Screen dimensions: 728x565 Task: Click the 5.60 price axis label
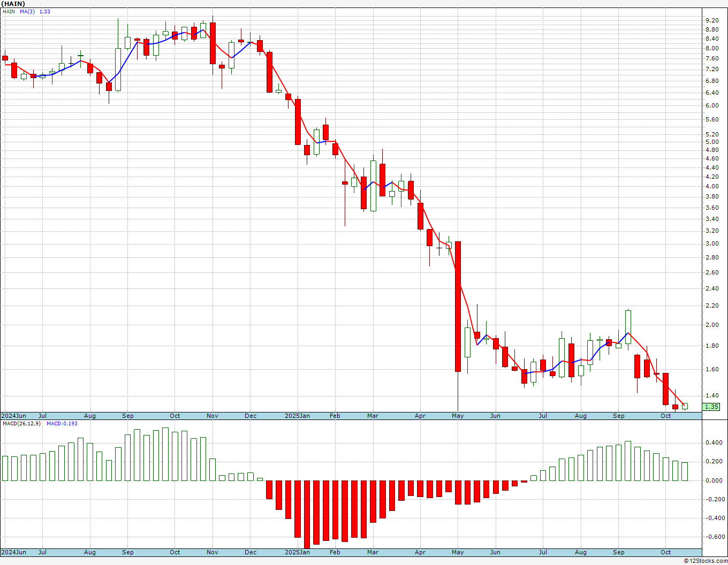coord(712,119)
